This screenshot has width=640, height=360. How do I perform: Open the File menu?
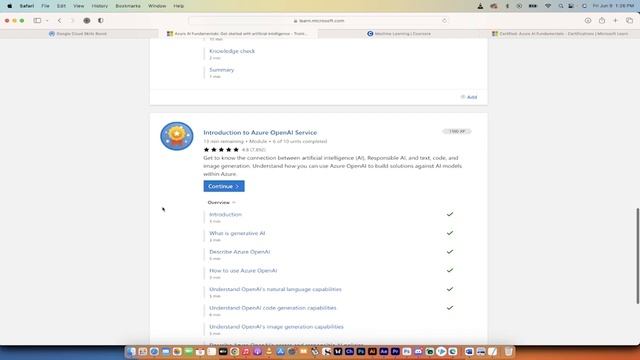click(x=45, y=6)
